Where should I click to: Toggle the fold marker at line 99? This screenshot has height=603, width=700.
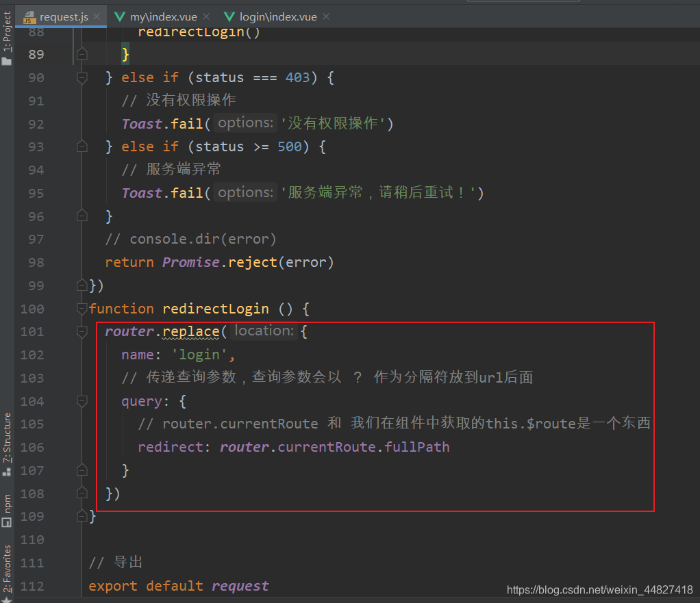(82, 285)
